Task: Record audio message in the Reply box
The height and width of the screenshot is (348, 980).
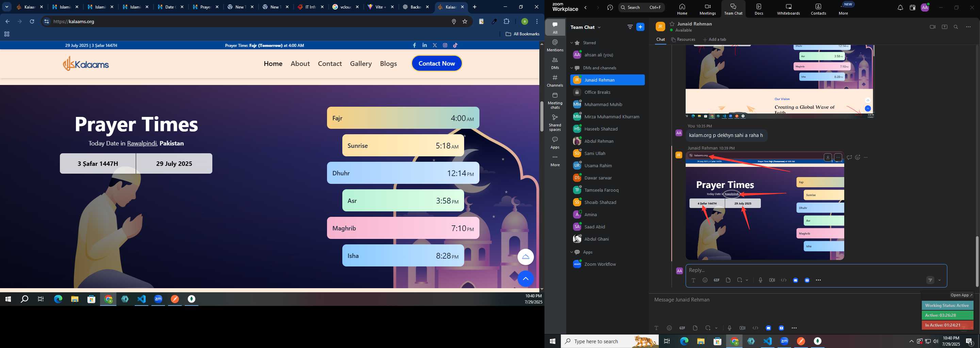Action: [760, 280]
